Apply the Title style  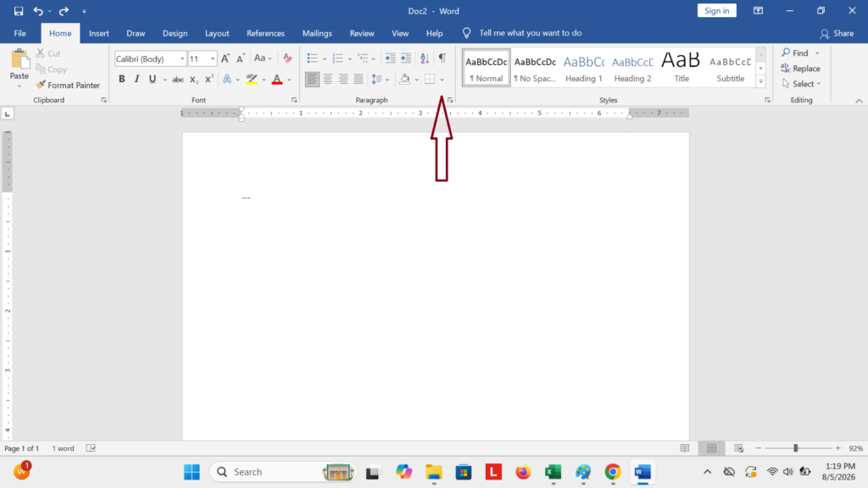coord(682,69)
